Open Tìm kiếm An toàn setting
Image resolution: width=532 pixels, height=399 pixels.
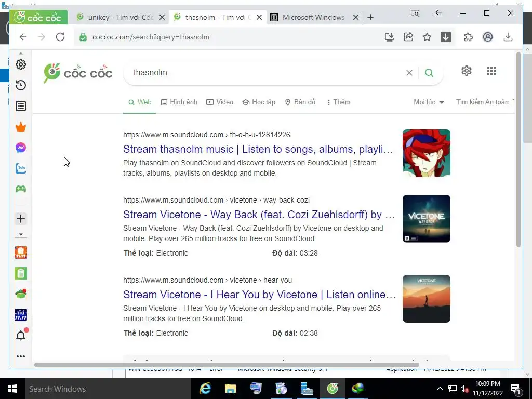485,102
